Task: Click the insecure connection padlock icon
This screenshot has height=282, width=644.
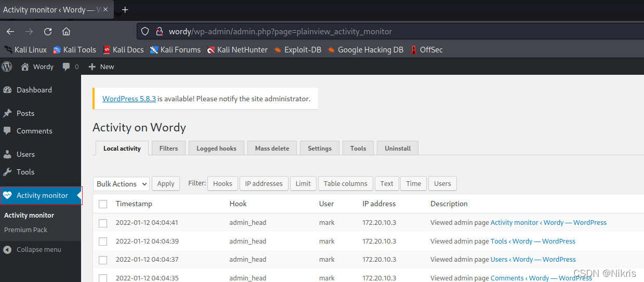Action: 160,31
